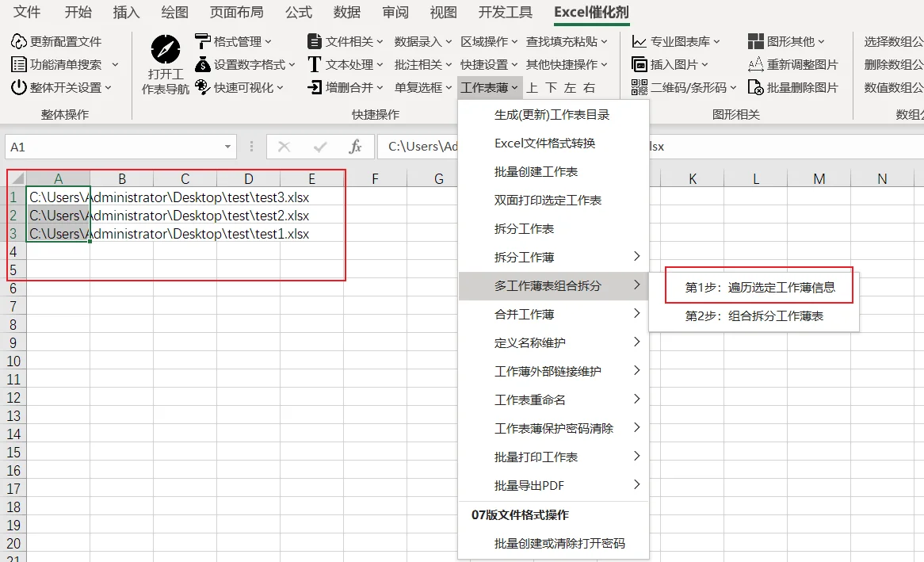The height and width of the screenshot is (562, 924).
Task: Select column header F
Action: click(x=375, y=178)
